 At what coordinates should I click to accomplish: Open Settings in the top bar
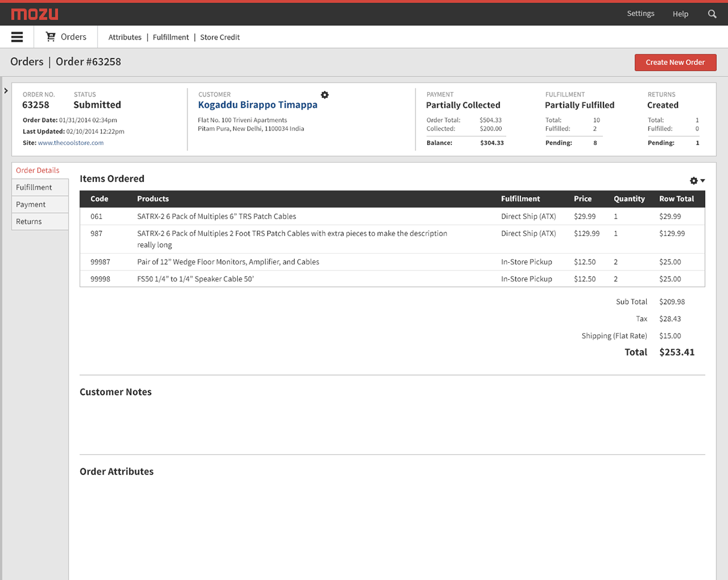coord(641,13)
